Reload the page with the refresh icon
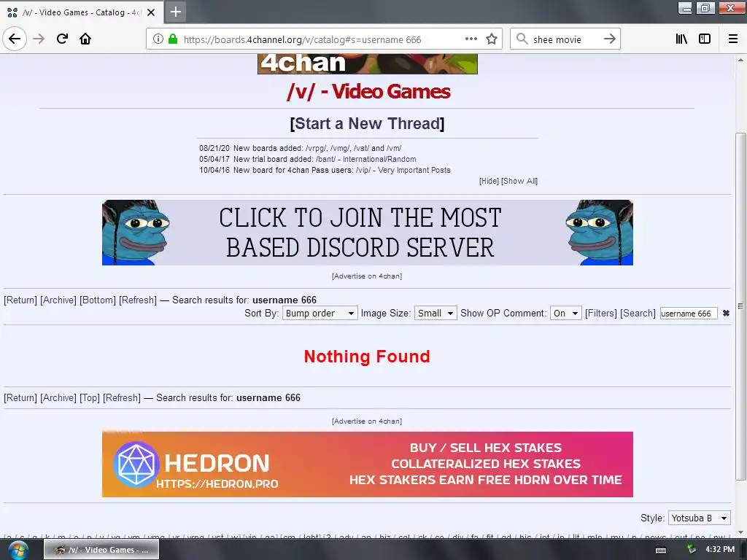Screen dimensions: 747x560 click(62, 39)
